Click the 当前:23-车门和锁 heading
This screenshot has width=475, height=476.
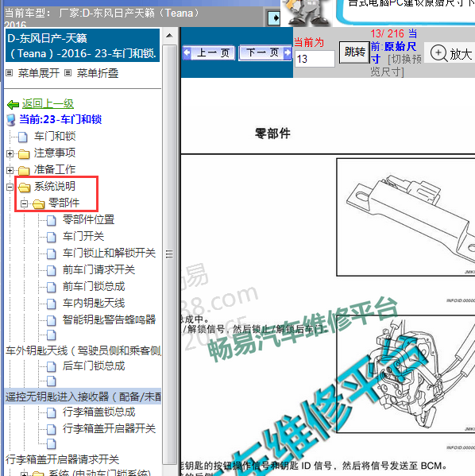coord(60,120)
